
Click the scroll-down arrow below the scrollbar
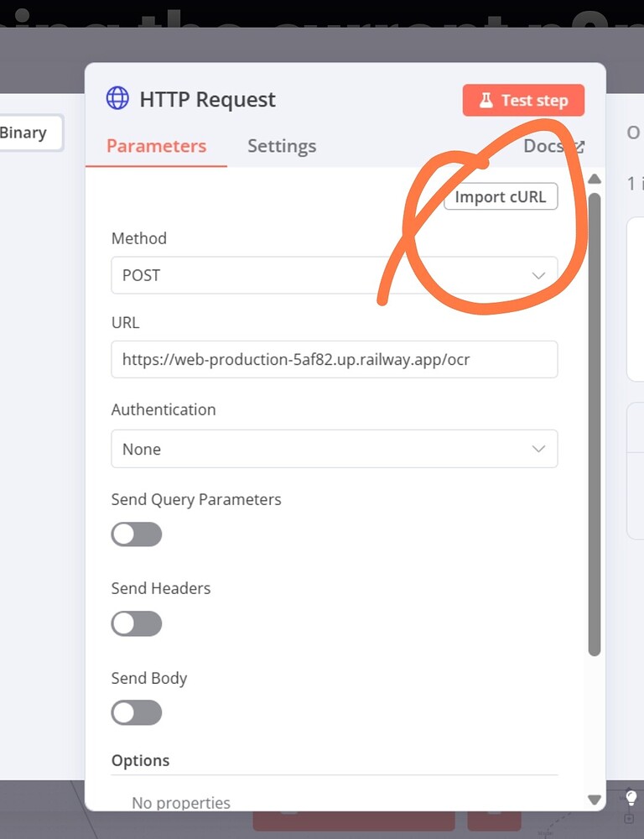pos(595,800)
